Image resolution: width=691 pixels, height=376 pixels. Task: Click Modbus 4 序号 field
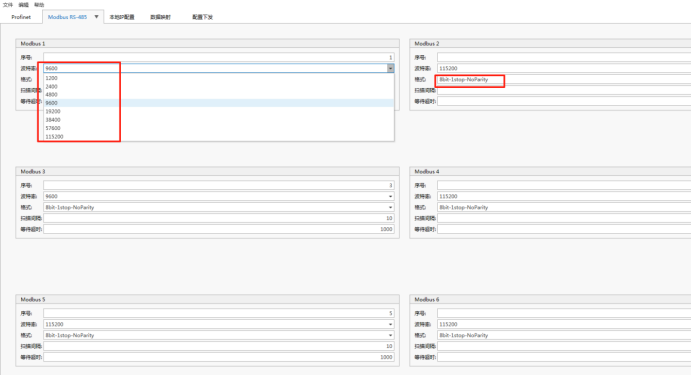point(564,185)
